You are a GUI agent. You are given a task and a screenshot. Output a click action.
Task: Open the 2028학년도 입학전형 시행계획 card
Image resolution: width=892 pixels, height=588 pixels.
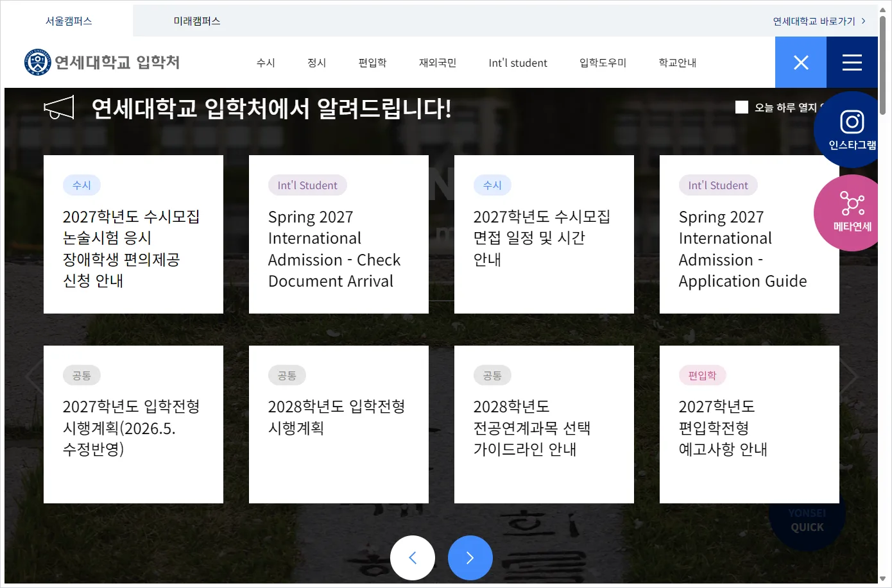pos(339,424)
